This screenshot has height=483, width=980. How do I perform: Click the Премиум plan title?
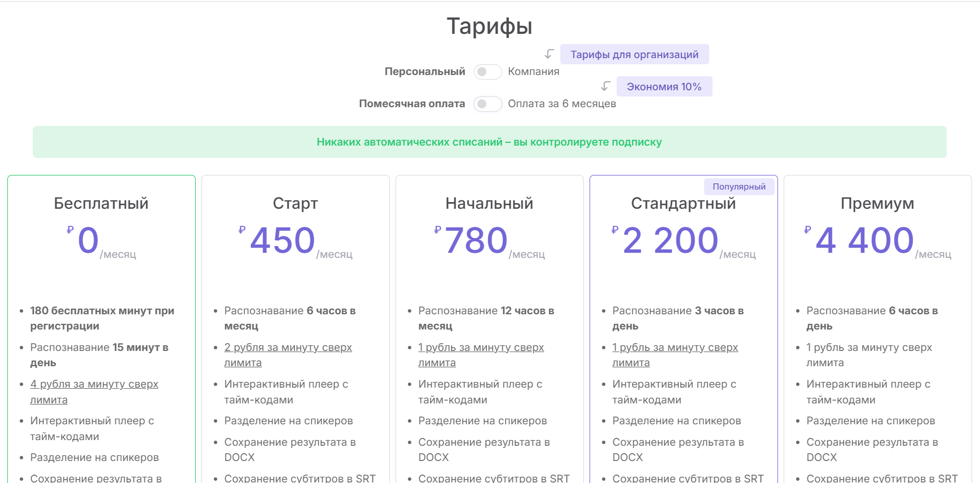[x=877, y=203]
